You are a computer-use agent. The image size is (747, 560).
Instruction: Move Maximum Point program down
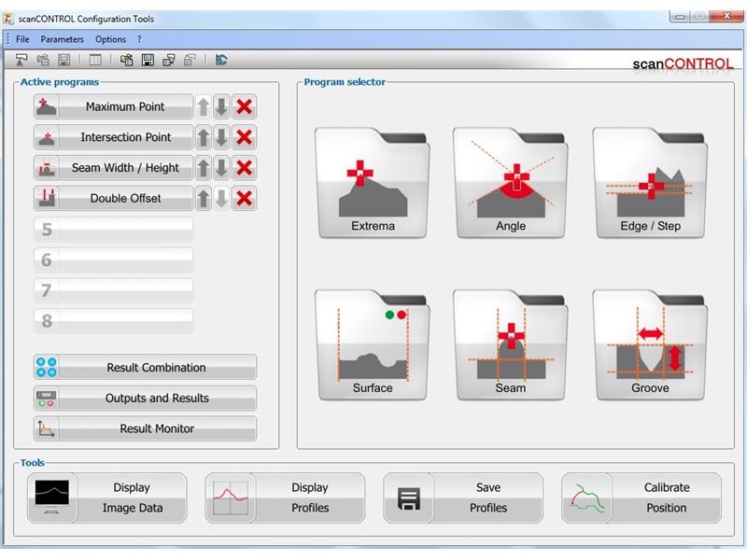pos(221,106)
